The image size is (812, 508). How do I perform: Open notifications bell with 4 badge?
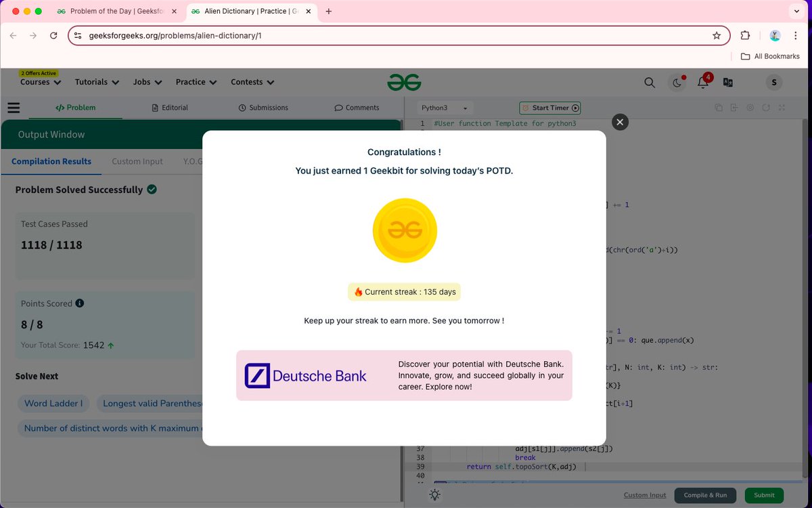[x=704, y=82]
